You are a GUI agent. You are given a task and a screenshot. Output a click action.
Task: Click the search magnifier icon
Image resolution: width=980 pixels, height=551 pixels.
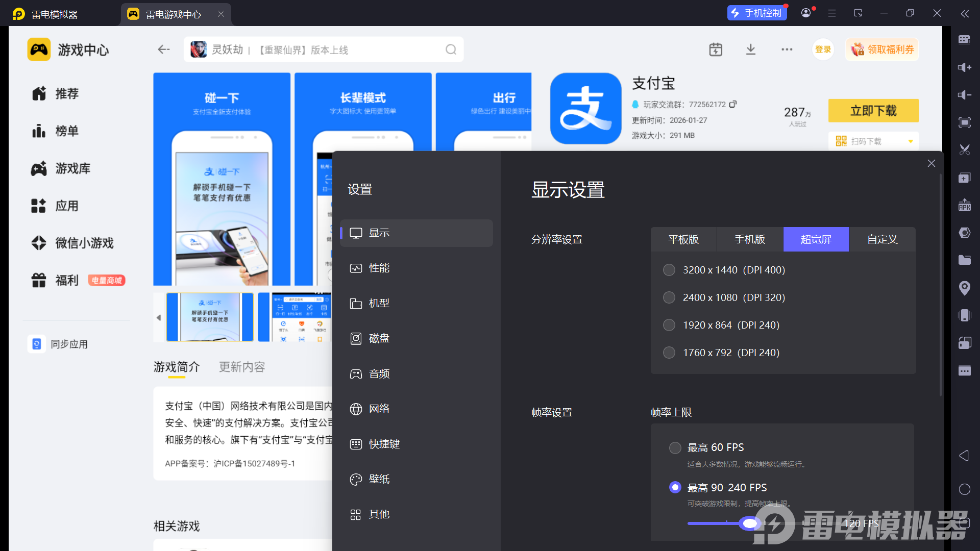coord(451,49)
